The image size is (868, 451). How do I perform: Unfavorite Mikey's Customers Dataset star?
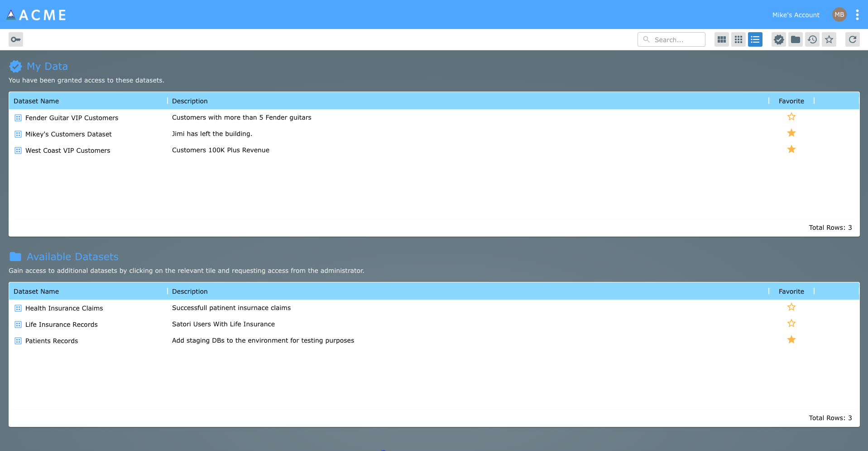point(791,133)
